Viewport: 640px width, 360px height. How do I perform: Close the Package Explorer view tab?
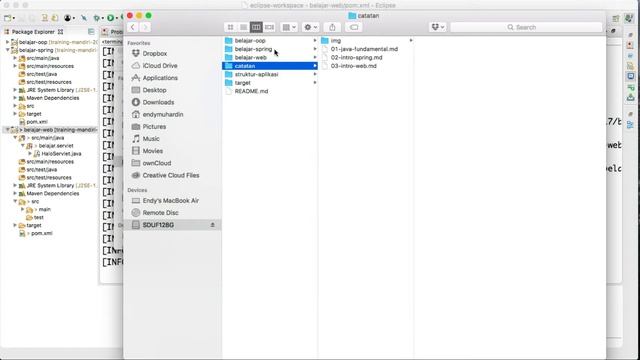(x=61, y=32)
